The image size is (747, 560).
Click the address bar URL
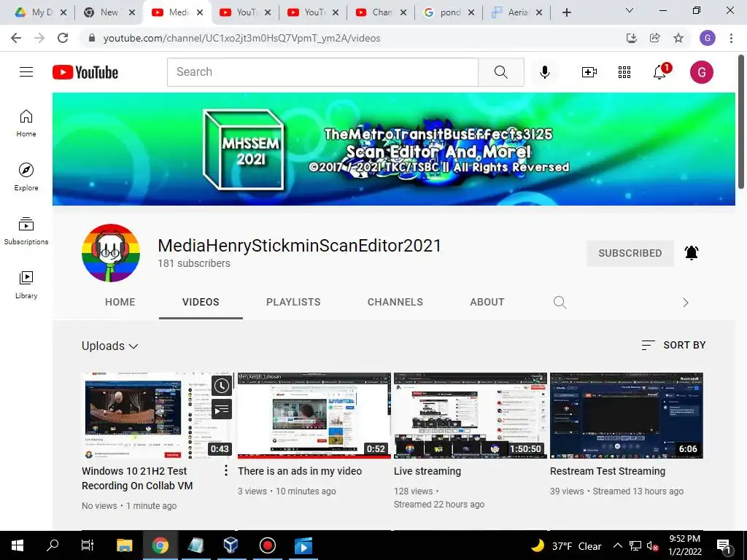coord(241,38)
